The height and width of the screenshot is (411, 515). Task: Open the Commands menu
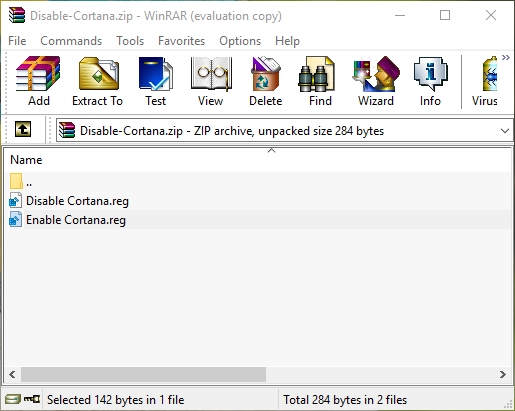pyautogui.click(x=71, y=41)
